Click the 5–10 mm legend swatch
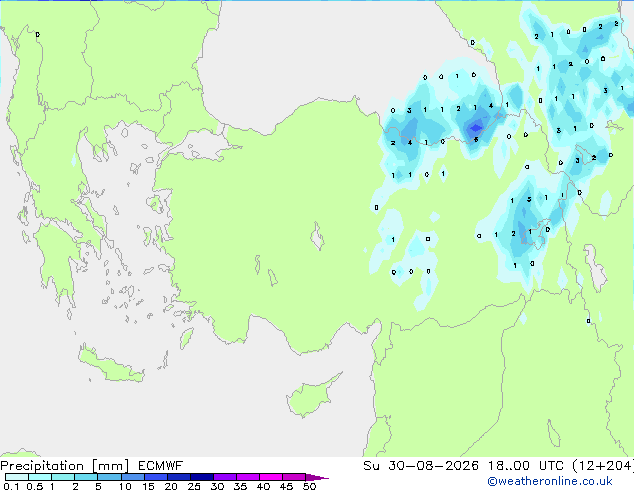The height and width of the screenshot is (490, 634). (109, 477)
